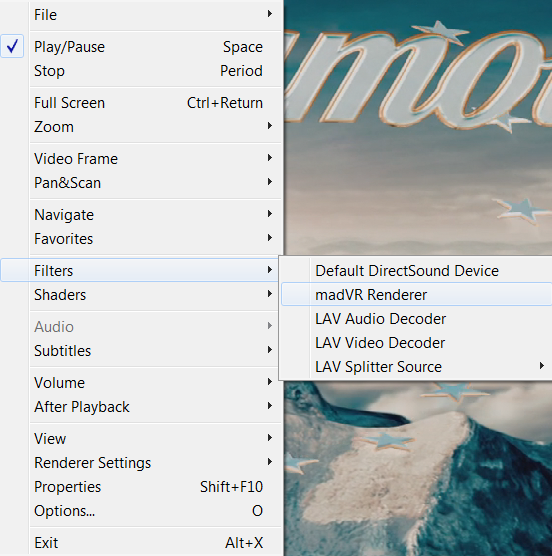
Task: Select the Filters menu item
Action: point(140,271)
